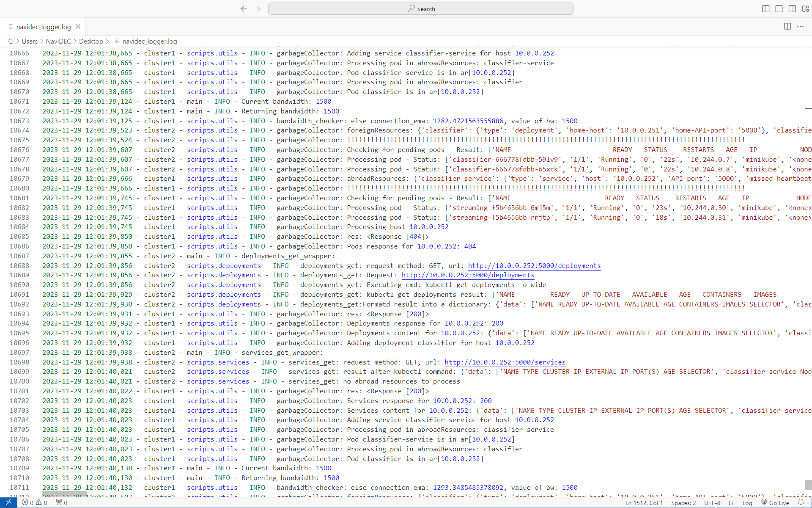Open the remote window indicator

8,502
